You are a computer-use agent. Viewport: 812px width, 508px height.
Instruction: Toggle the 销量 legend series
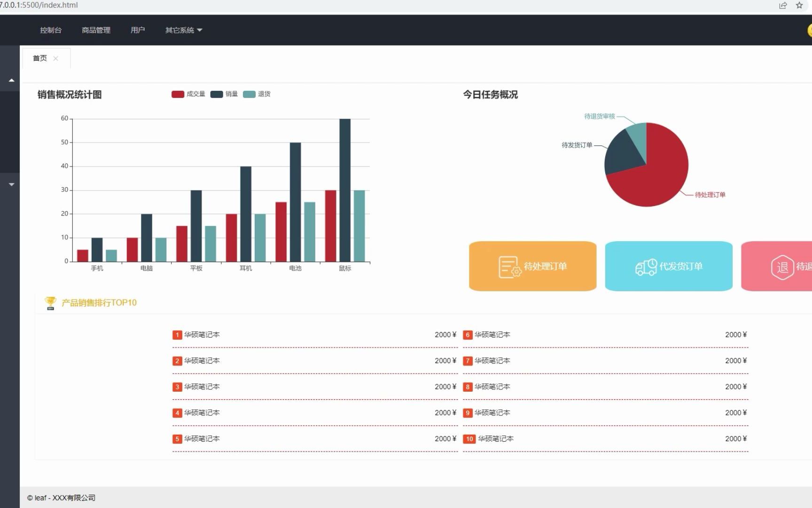pos(224,94)
